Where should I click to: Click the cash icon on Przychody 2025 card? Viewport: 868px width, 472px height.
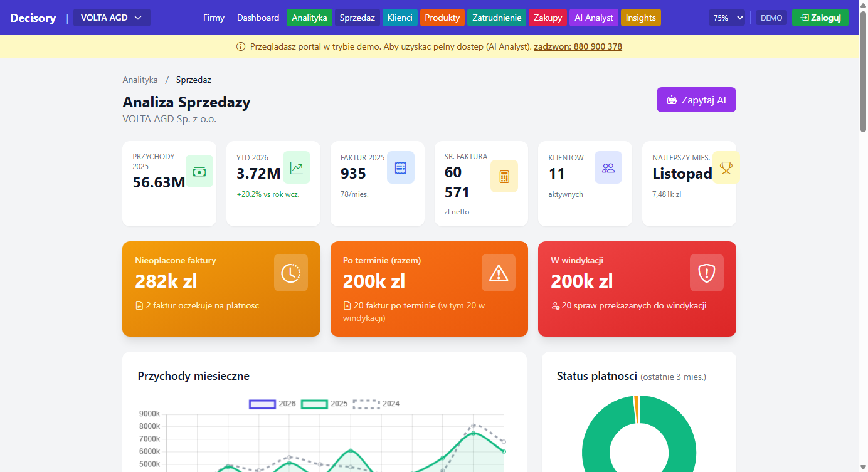click(199, 171)
